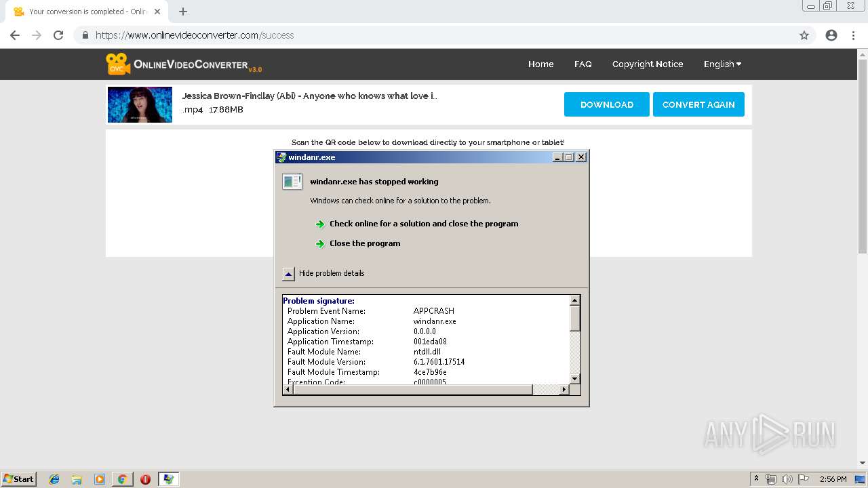Click the video title text
The height and width of the screenshot is (488, 868).
pyautogui.click(x=309, y=96)
